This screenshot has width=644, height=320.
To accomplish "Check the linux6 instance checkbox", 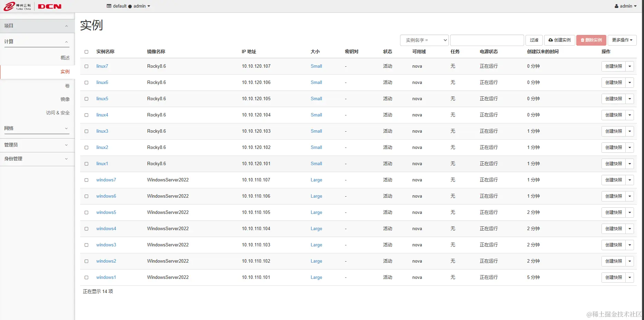I will 86,83.
